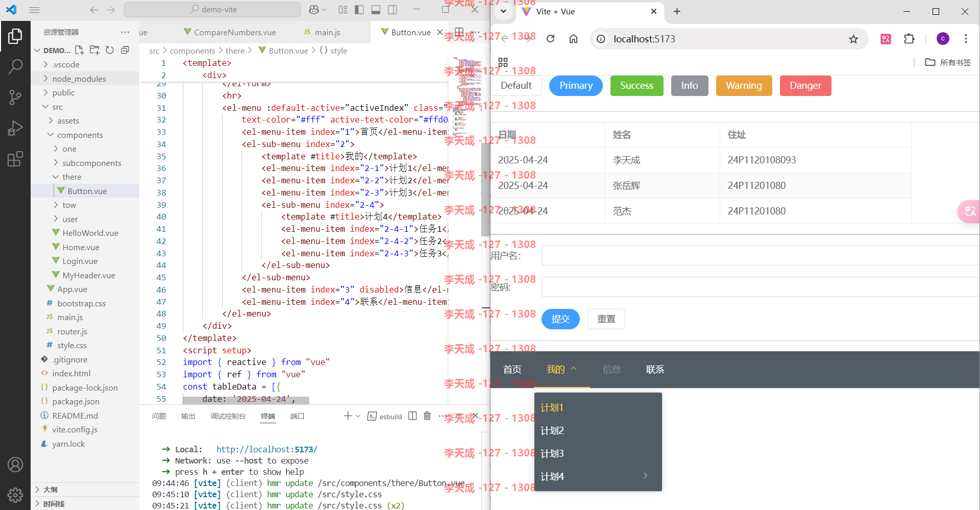
Task: Open Chrome three-dot menu
Action: [x=966, y=39]
